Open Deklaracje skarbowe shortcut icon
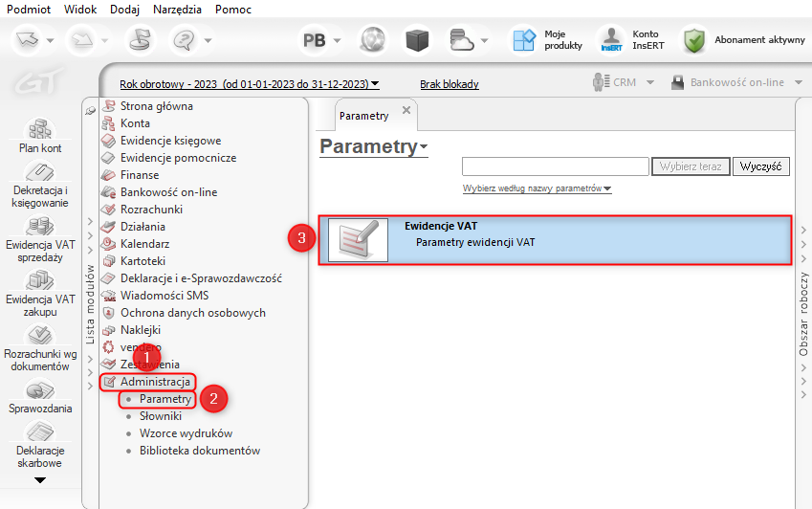Image resolution: width=812 pixels, height=509 pixels. tap(40, 432)
